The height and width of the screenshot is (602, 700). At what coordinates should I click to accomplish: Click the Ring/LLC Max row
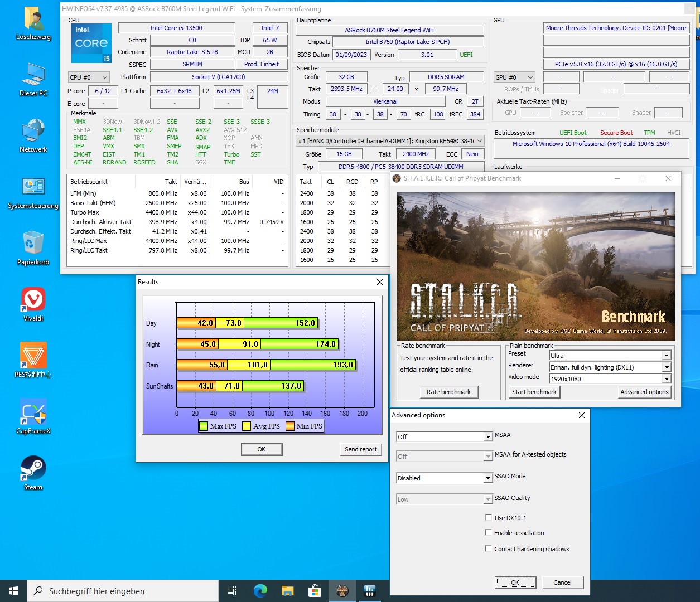pyautogui.click(x=177, y=241)
